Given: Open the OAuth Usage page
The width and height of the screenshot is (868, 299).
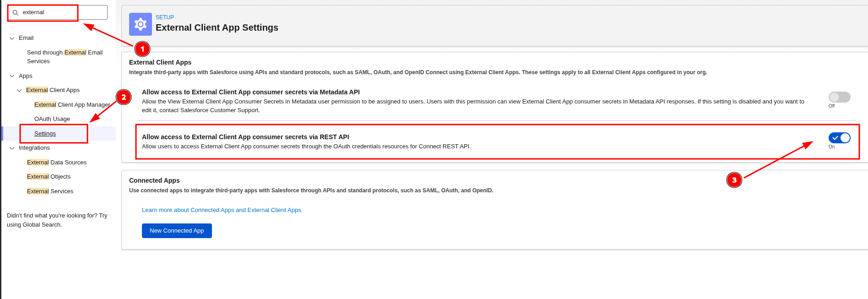Looking at the screenshot, I should pyautogui.click(x=52, y=119).
